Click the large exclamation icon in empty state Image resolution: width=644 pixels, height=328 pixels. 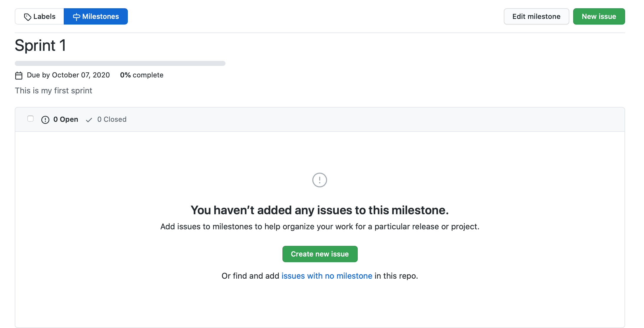[x=320, y=180]
